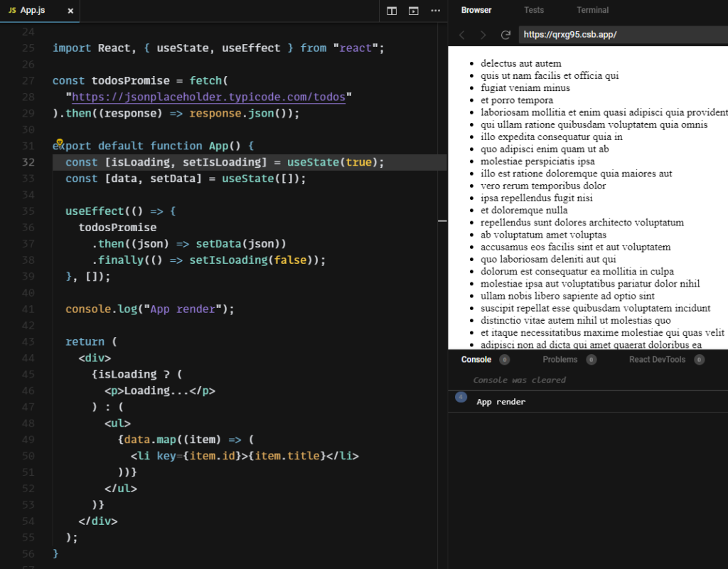Click line number 32 in the gutter

click(x=28, y=161)
